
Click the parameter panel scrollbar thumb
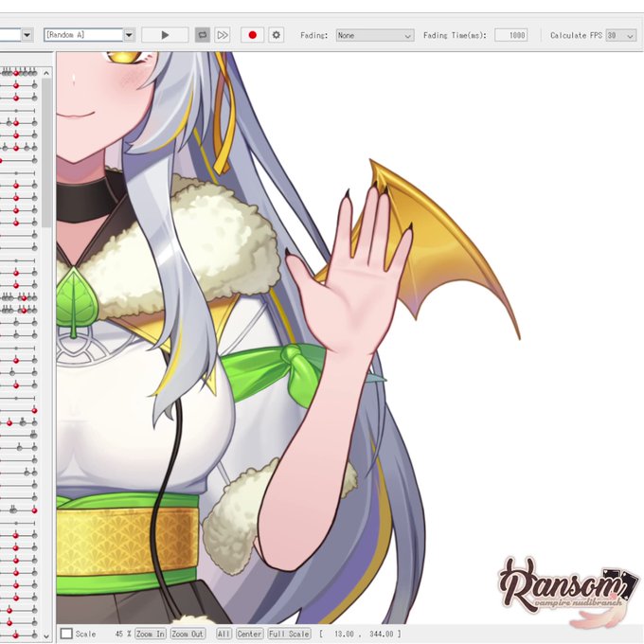pyautogui.click(x=46, y=152)
